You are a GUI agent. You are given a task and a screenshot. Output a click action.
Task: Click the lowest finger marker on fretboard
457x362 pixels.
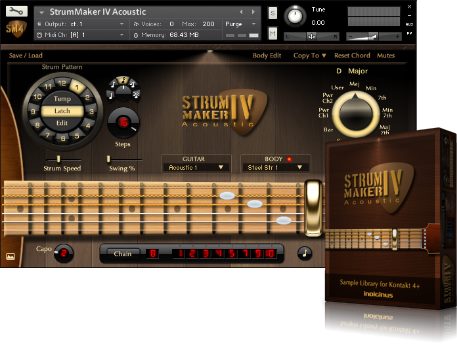(284, 220)
